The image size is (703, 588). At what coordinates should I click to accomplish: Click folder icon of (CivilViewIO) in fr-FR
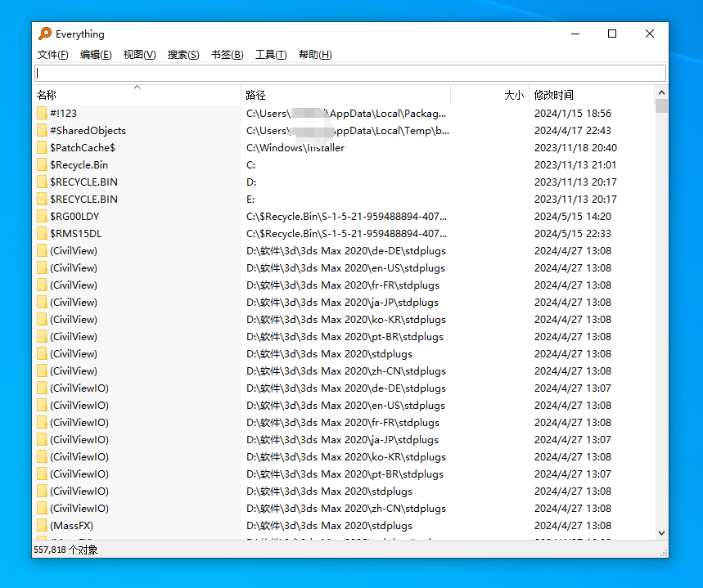pos(42,423)
